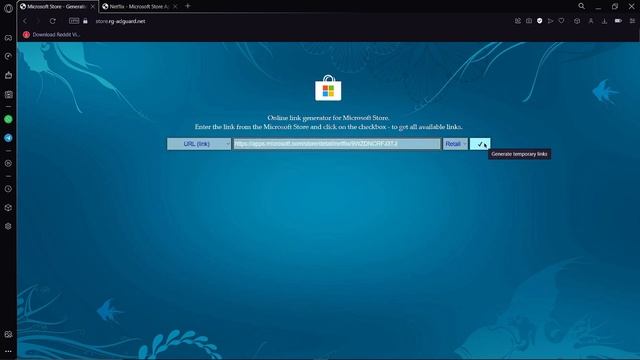Open a new tab with plus button
Screen dimensions: 640x360
coord(188,6)
